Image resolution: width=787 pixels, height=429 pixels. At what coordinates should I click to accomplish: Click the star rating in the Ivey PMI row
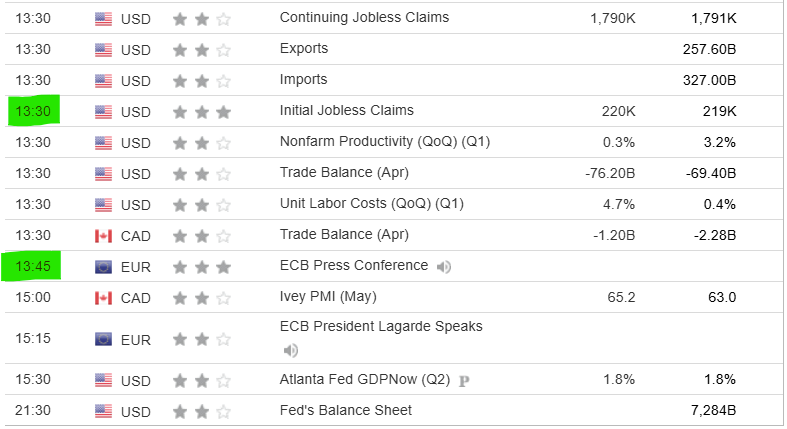(202, 297)
